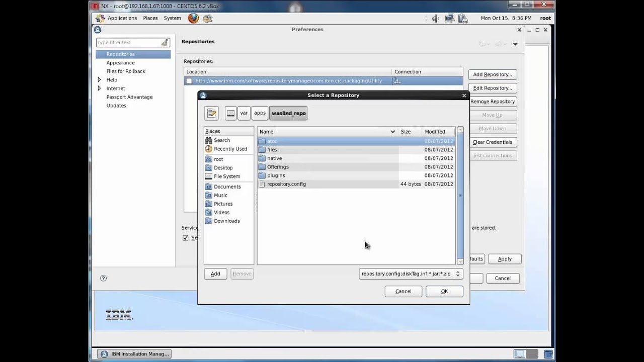Screen dimensions: 644x362
Task: Click the type-a-file-name pencil icon
Action: tap(211, 113)
